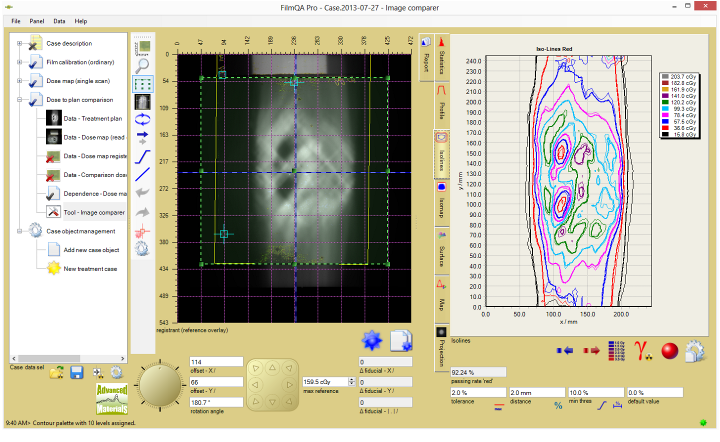Viewport: 720px width, 442px height.
Task: Click the open case folder icon
Action: (x=56, y=373)
